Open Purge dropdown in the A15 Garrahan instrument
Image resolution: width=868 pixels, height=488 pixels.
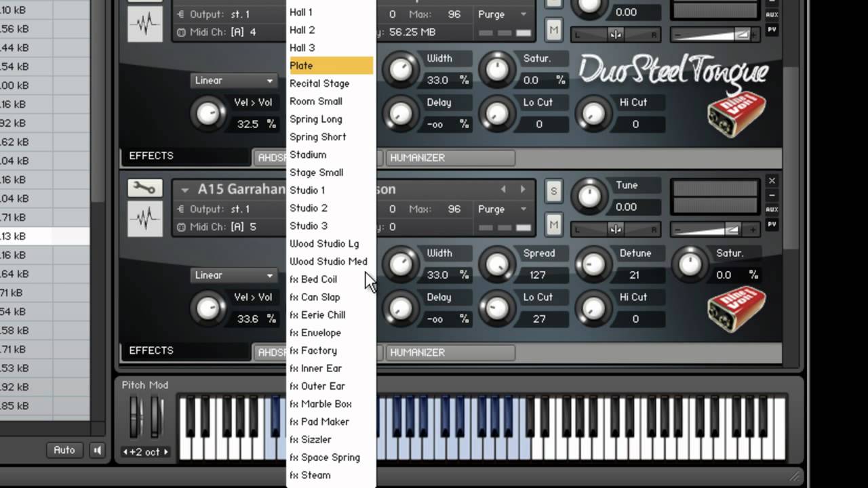[x=502, y=209]
